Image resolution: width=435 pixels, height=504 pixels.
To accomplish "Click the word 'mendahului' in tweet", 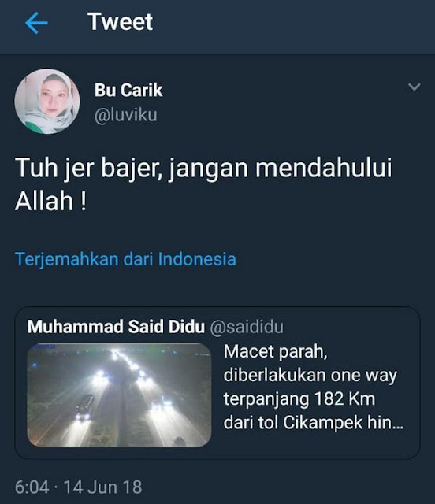I will click(x=323, y=168).
